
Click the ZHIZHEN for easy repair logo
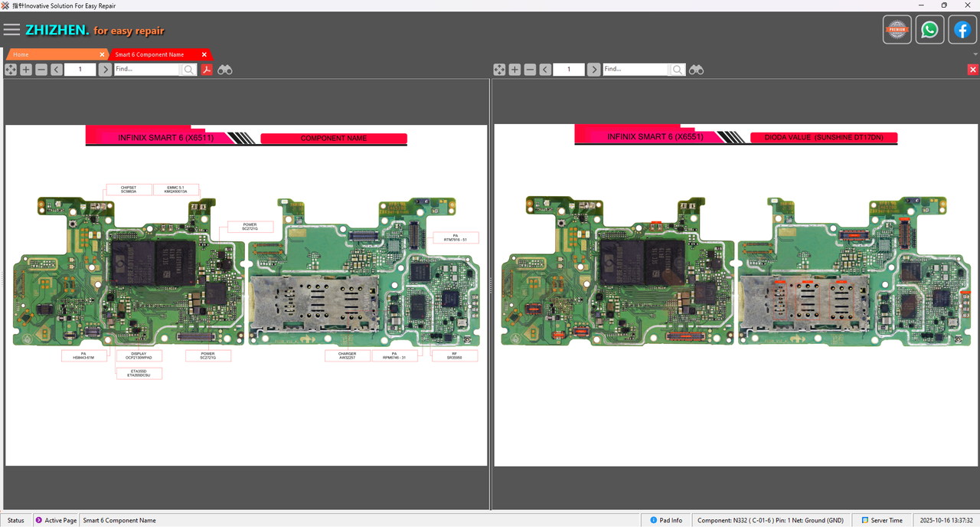coord(94,31)
